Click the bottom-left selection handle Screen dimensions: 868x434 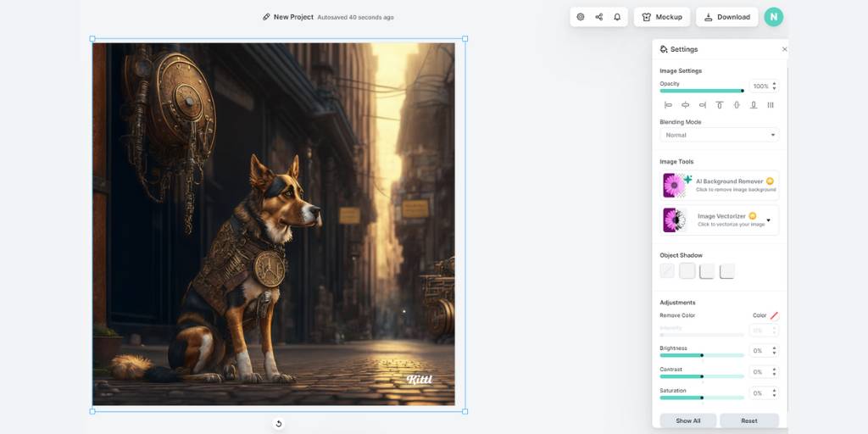[92, 411]
